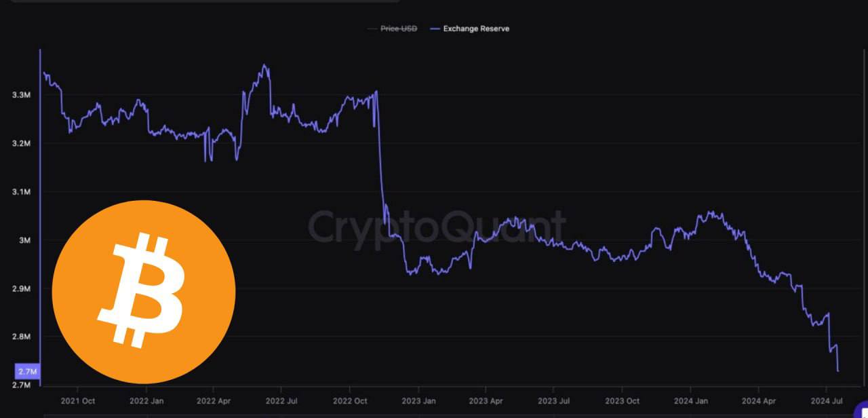
Task: Click the 2.8M y-axis label
Action: 22,337
